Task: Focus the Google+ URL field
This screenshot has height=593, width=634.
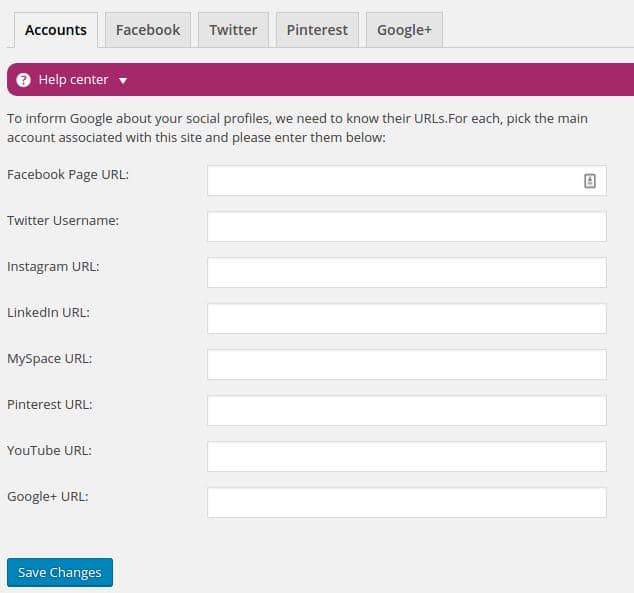Action: pos(407,502)
